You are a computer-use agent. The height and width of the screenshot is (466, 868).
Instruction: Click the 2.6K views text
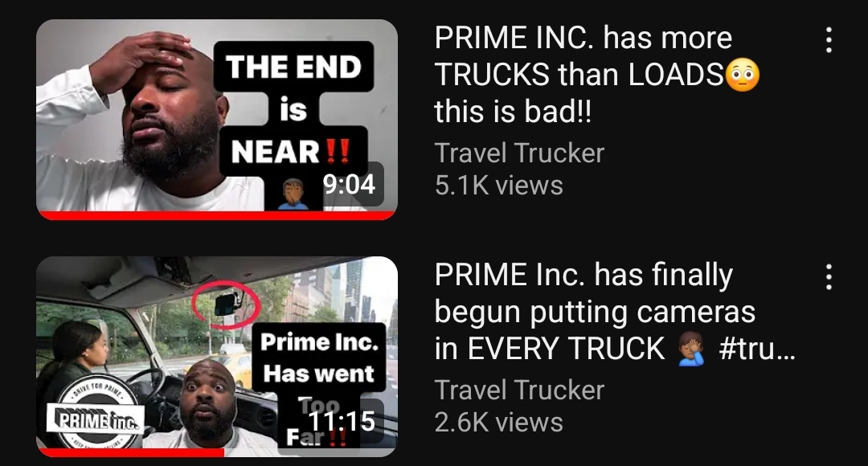pyautogui.click(x=498, y=423)
